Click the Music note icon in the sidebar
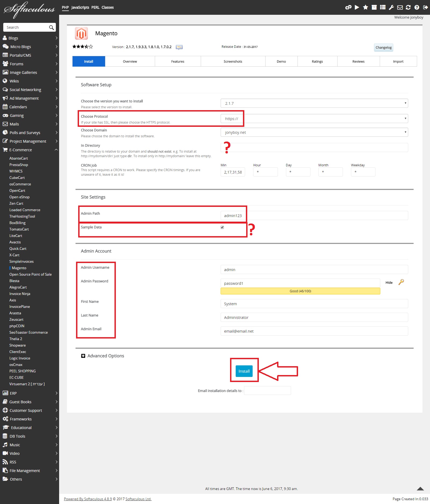 point(5,445)
